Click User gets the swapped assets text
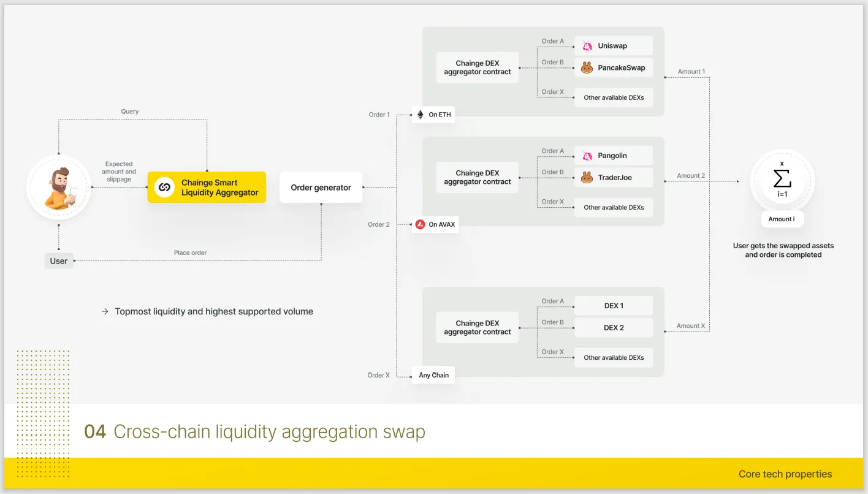This screenshot has height=494, width=868. click(x=783, y=250)
